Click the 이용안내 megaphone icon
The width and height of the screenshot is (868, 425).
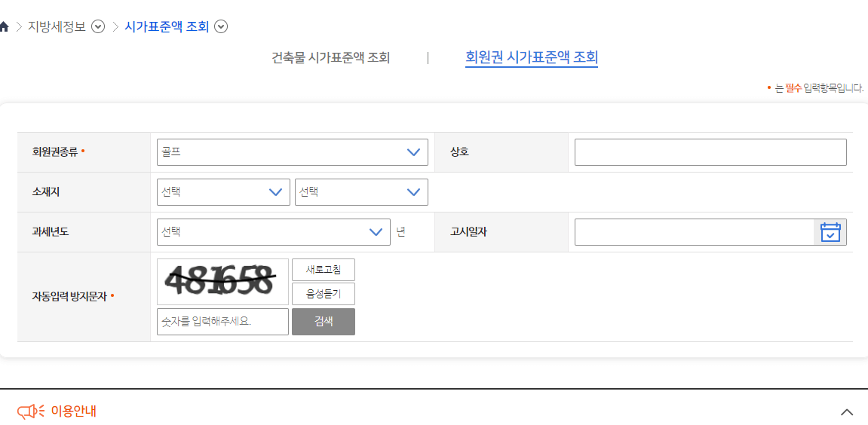(31, 411)
